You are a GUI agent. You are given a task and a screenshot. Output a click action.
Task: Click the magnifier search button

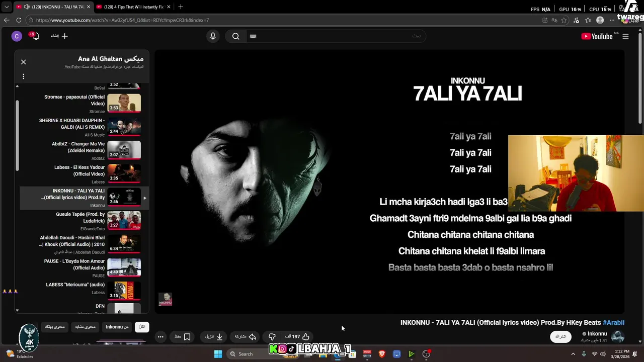coord(235,36)
